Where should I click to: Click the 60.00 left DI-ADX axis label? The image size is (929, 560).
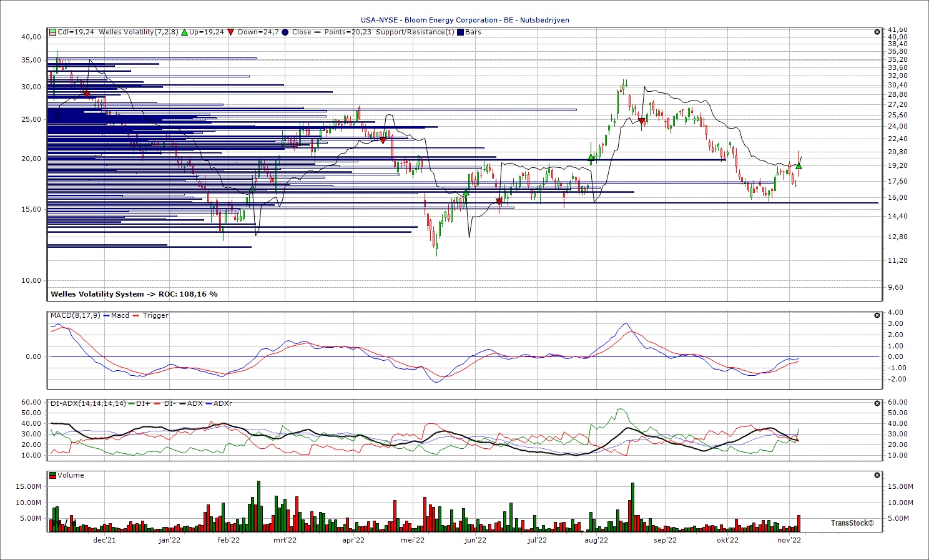point(32,403)
